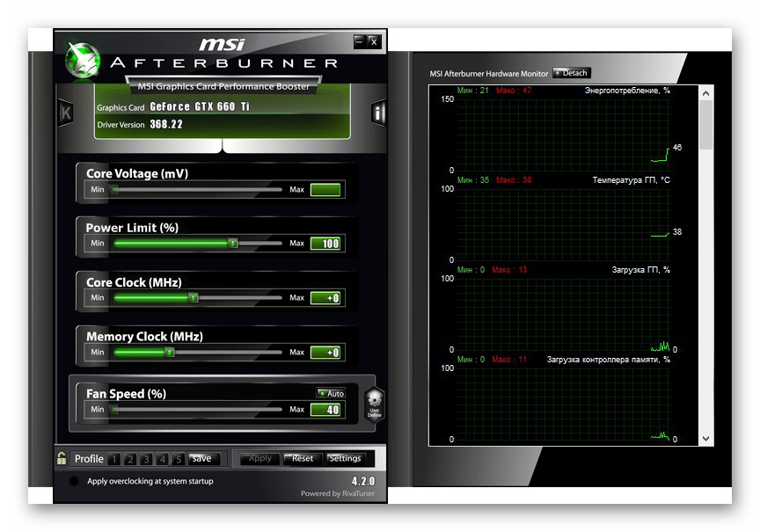The image size is (760, 532).
Task: Click the Fan Speed value field
Action: 325,410
